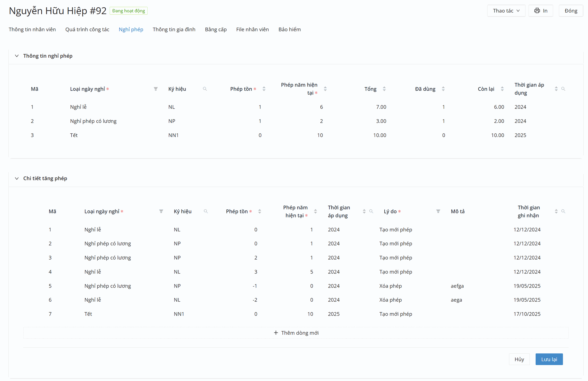
Task: Collapse Thông tin nghỉ phép section
Action: click(17, 56)
